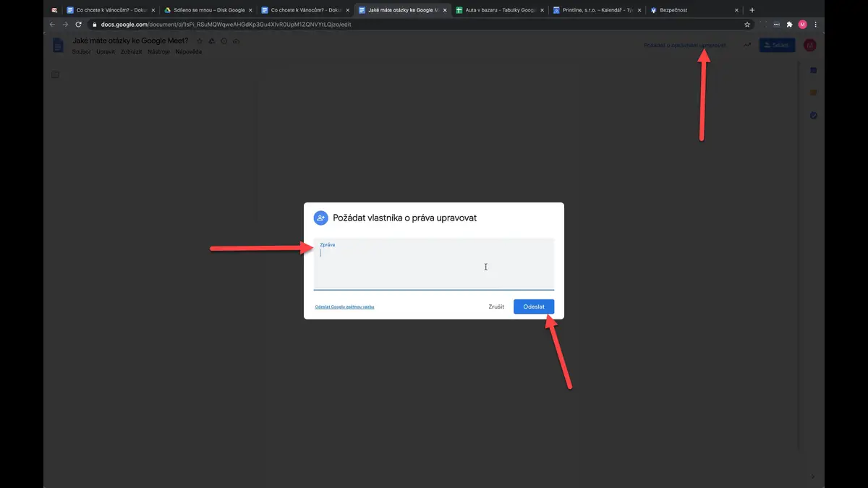Focus the Zpráva message field

(434, 263)
